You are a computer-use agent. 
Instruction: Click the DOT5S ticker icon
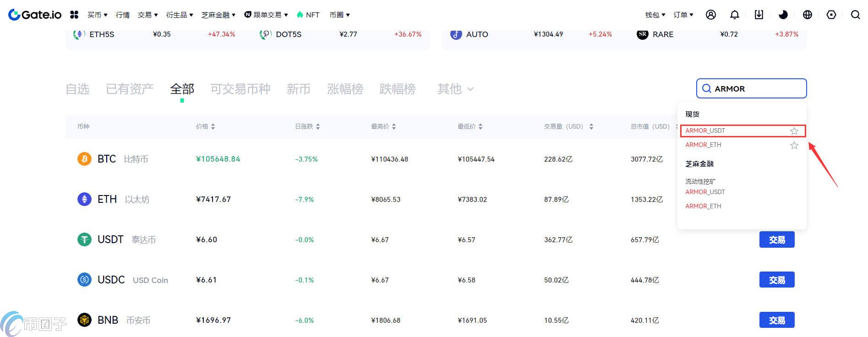pos(266,34)
